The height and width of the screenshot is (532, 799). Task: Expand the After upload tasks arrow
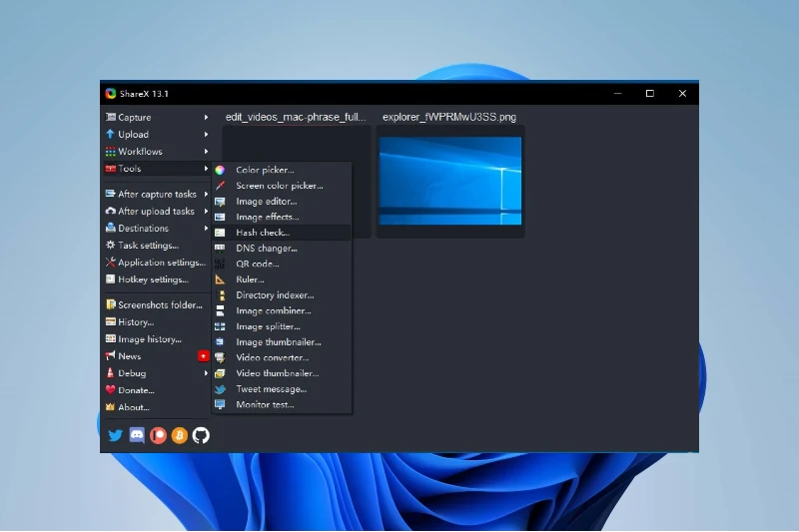point(206,211)
